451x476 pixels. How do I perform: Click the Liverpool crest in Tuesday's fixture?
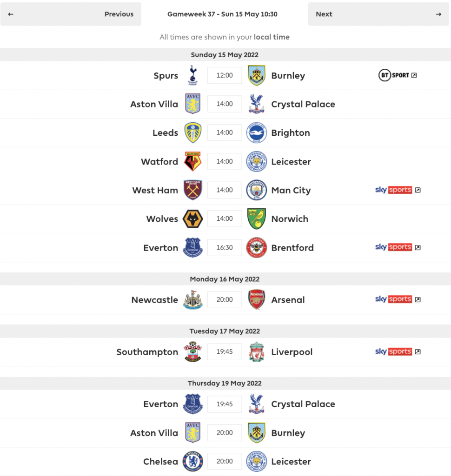pos(257,352)
